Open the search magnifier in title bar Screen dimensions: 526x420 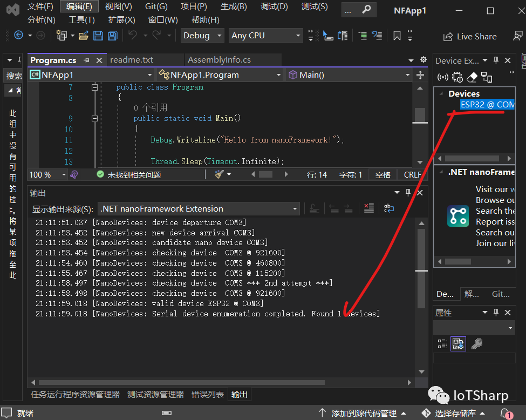366,9
